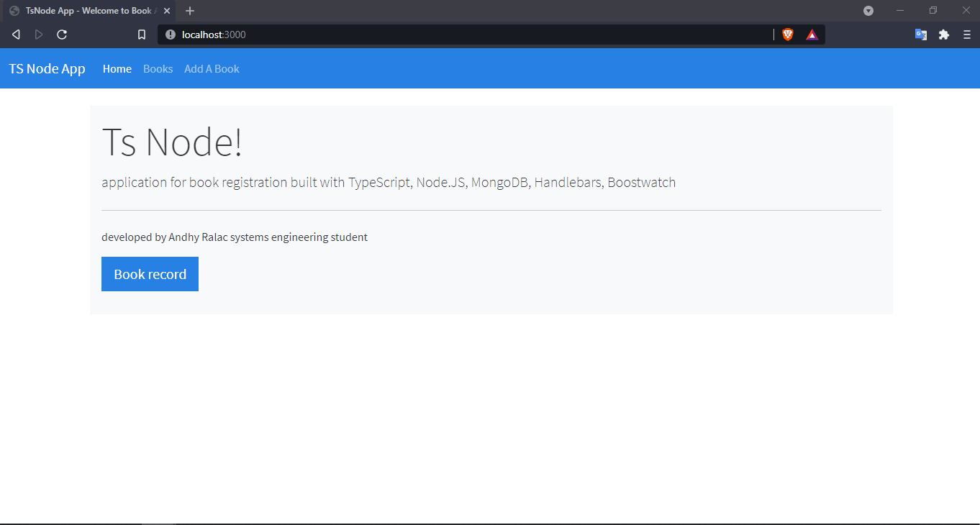Click the application for book registration description
The width and height of the screenshot is (980, 525).
coord(389,182)
